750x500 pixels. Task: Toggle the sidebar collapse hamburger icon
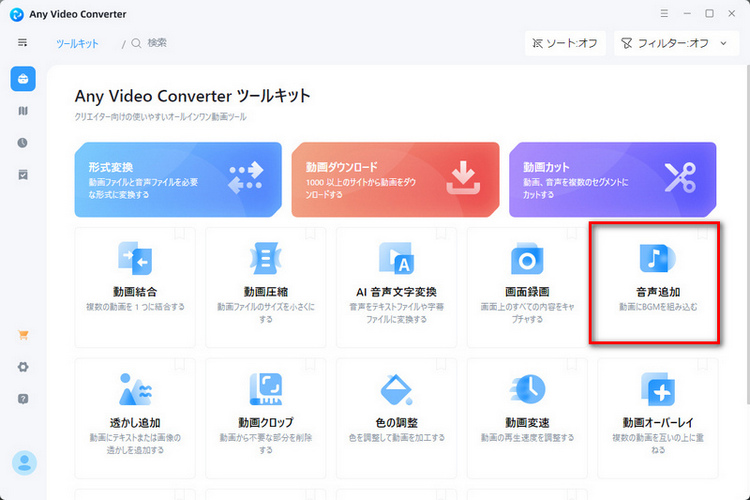pos(22,43)
